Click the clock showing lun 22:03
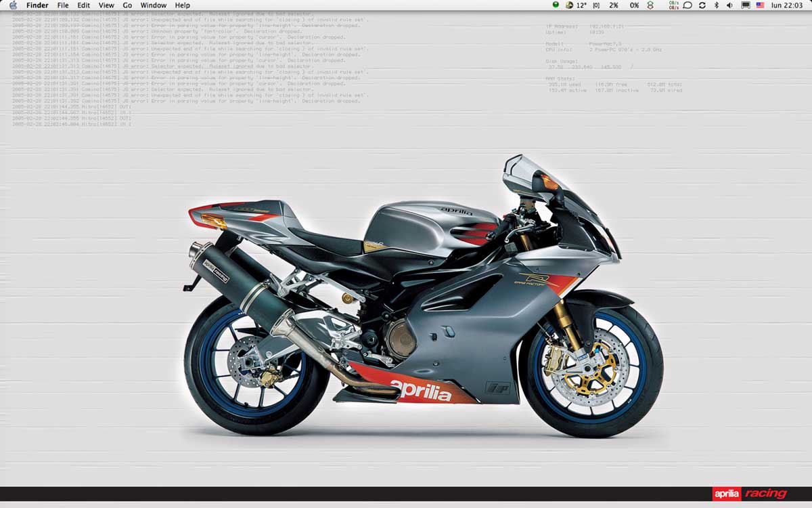 (x=786, y=5)
